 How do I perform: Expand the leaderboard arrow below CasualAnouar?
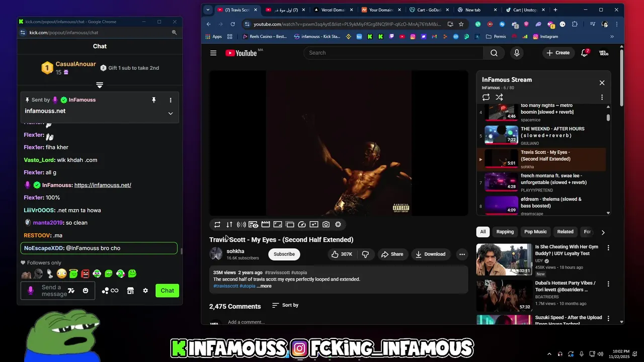[100, 85]
